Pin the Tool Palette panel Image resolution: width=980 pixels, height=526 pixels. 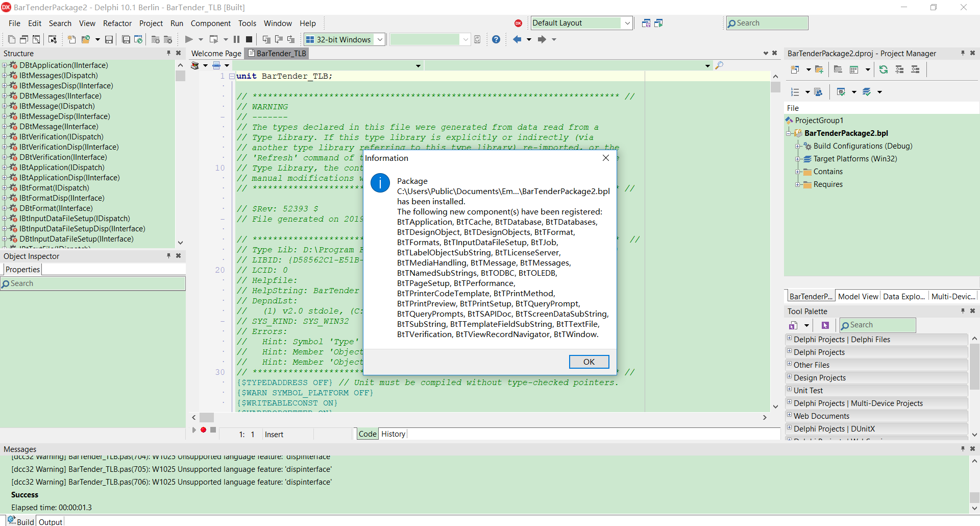point(962,311)
